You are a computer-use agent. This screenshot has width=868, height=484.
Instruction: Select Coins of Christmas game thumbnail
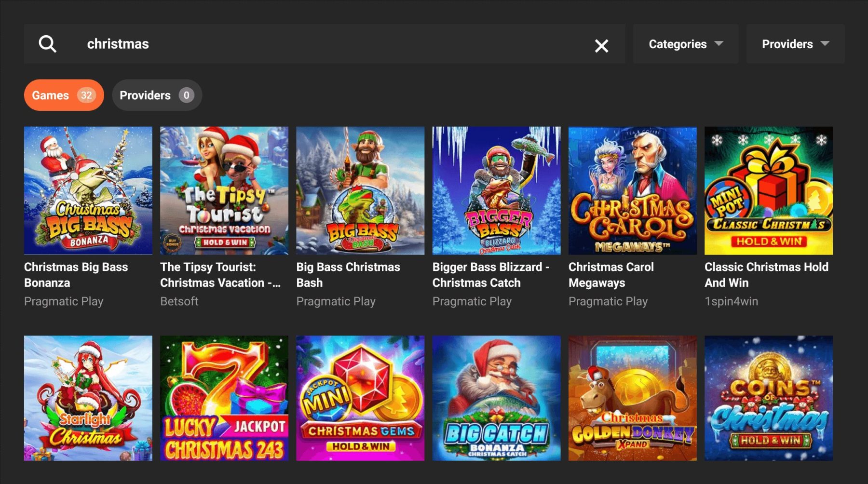coord(768,398)
